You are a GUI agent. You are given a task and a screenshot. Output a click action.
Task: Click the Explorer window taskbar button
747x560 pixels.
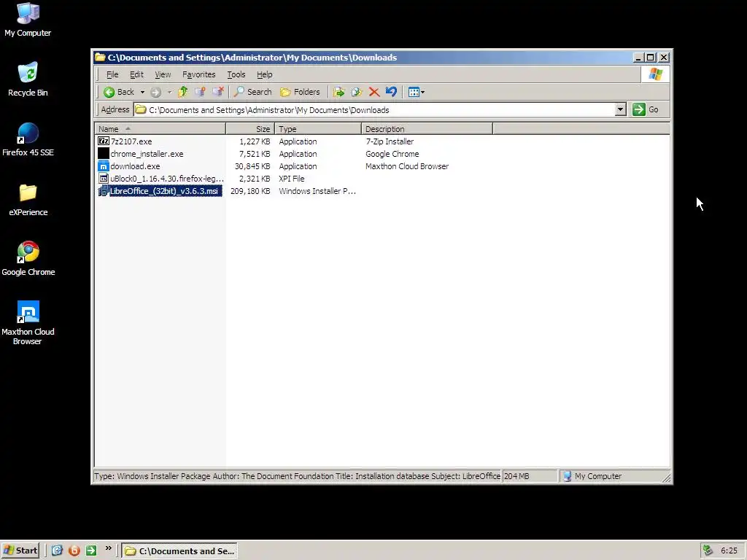pyautogui.click(x=179, y=551)
